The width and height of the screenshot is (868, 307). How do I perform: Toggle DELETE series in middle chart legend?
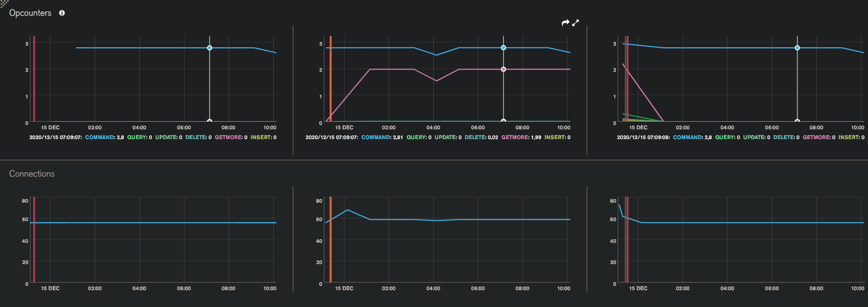click(x=481, y=137)
